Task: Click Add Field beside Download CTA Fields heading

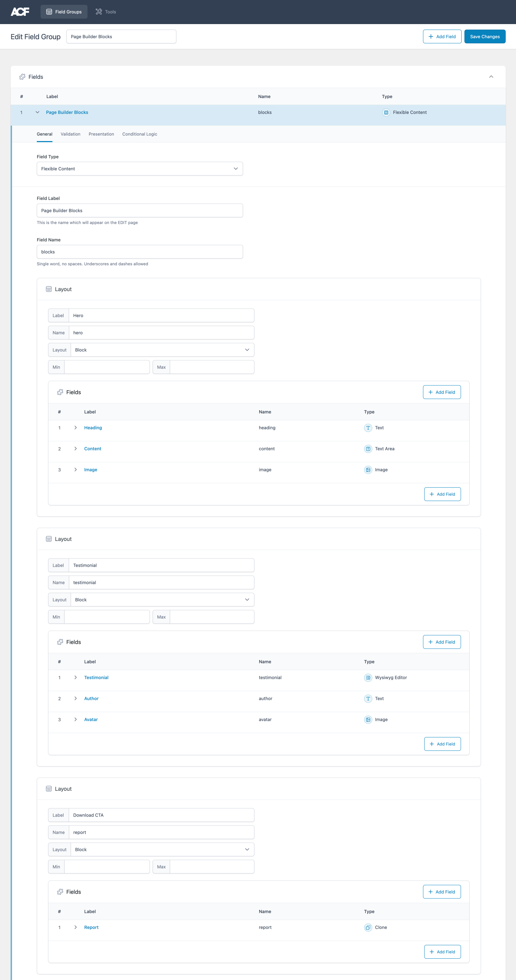Action: point(441,892)
